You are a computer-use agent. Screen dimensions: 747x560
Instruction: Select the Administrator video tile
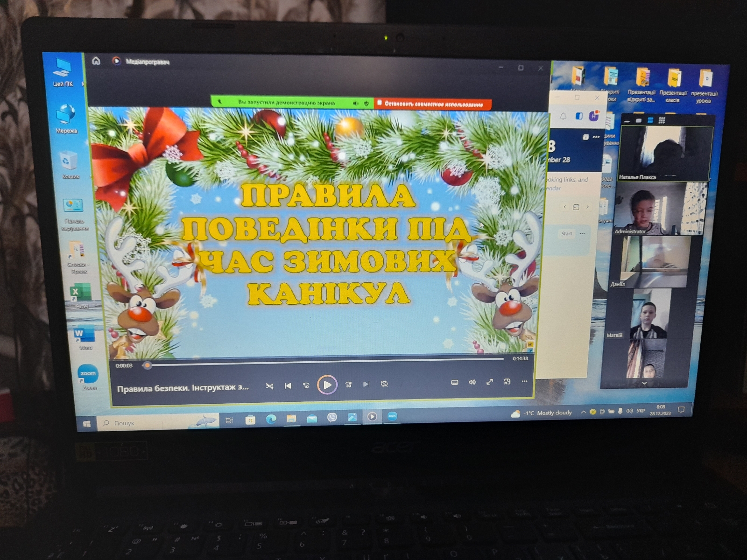[660, 208]
